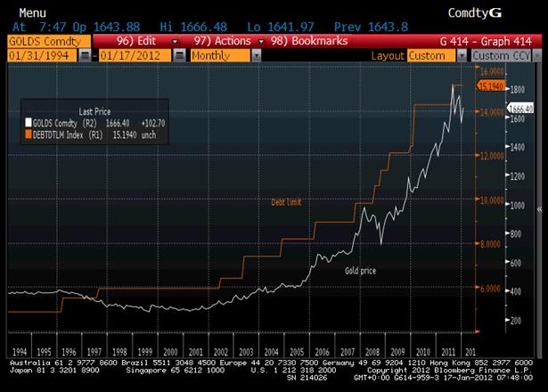548x392 pixels.
Task: Open the 98) Bookmarks menu
Action: tap(309, 41)
